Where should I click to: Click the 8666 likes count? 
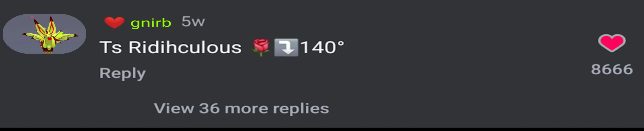[612, 69]
